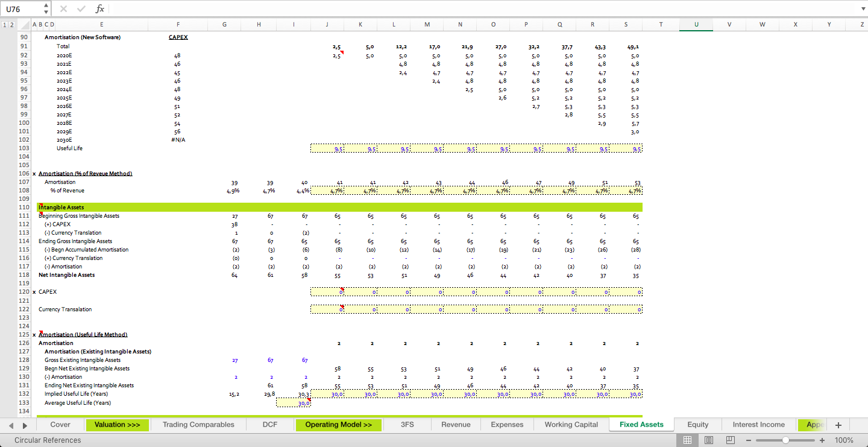This screenshot has width=868, height=447.
Task: Open the Interest Income sheet tab
Action: (x=759, y=425)
